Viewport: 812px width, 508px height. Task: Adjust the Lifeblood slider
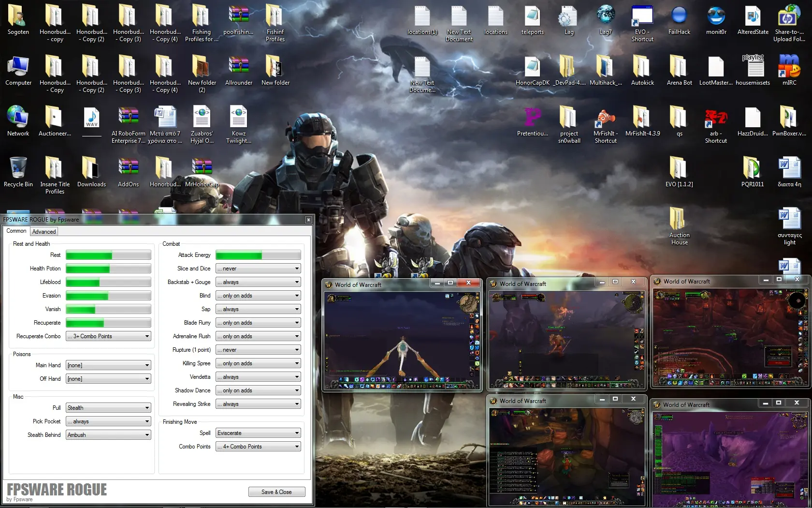point(108,282)
